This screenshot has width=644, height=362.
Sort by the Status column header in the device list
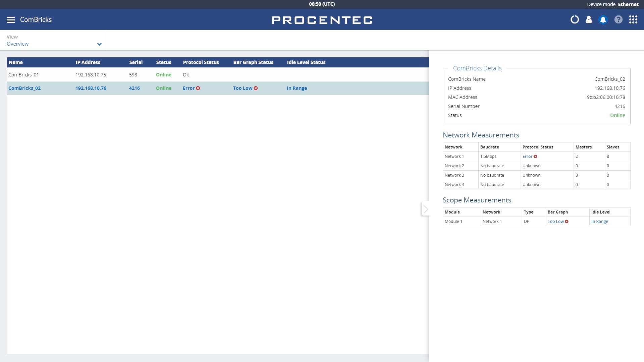coord(164,62)
